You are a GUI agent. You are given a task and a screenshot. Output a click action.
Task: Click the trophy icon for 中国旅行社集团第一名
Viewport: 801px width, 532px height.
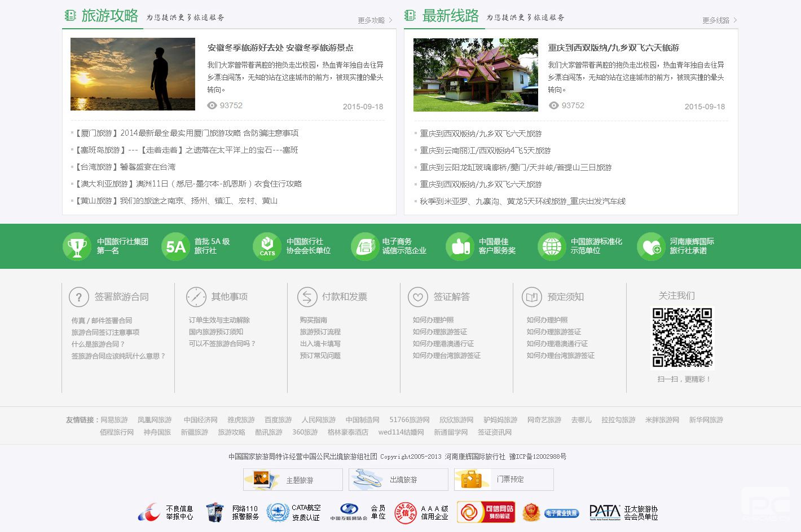coord(77,247)
